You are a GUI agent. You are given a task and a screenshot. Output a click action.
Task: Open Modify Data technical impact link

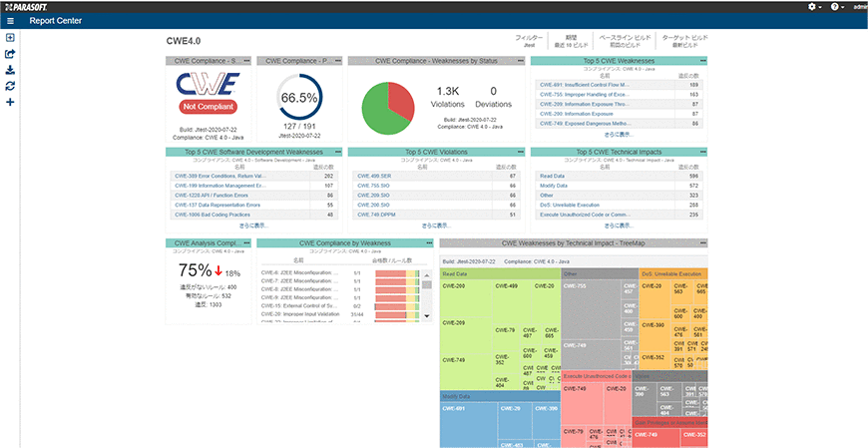(x=554, y=186)
